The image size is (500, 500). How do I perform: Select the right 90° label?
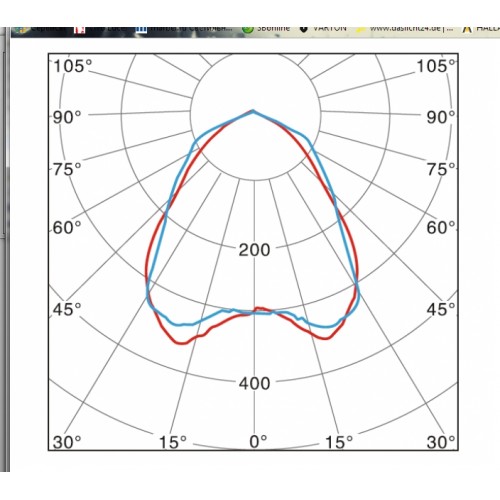coord(441,118)
